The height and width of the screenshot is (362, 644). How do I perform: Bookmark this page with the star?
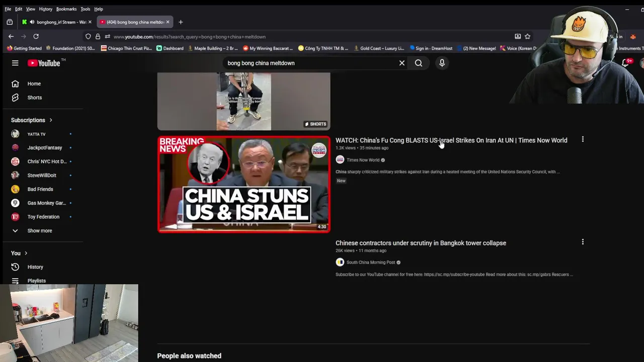click(527, 36)
